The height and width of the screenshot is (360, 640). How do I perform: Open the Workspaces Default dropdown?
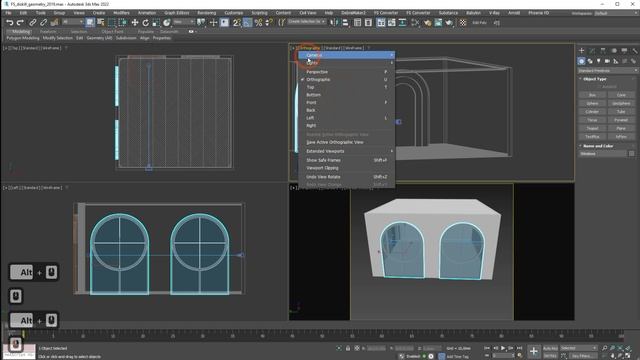[x=616, y=13]
